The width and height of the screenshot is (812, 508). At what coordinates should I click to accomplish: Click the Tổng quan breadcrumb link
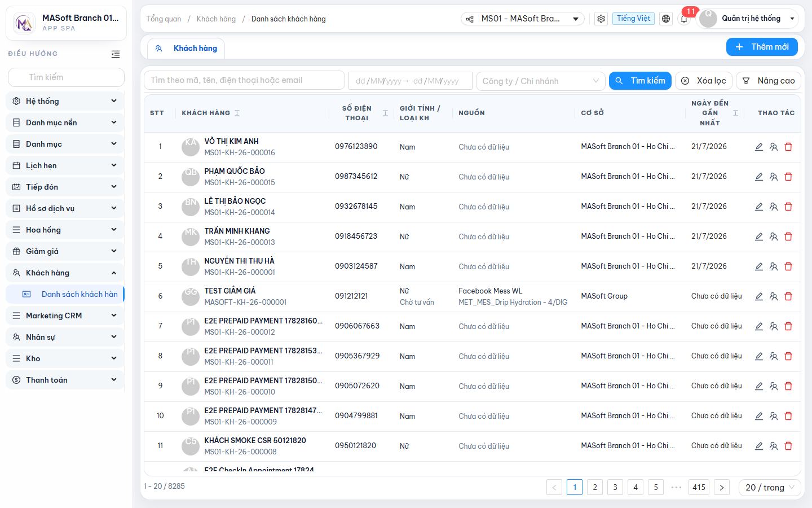point(164,19)
